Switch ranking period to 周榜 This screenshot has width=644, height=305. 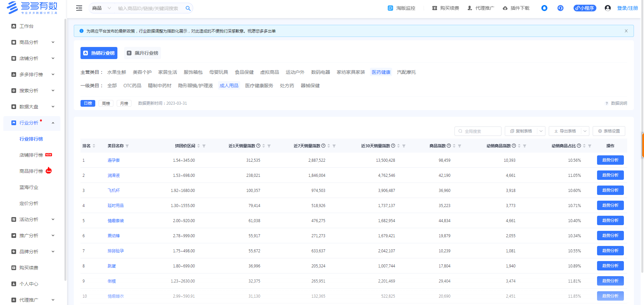[106, 103]
